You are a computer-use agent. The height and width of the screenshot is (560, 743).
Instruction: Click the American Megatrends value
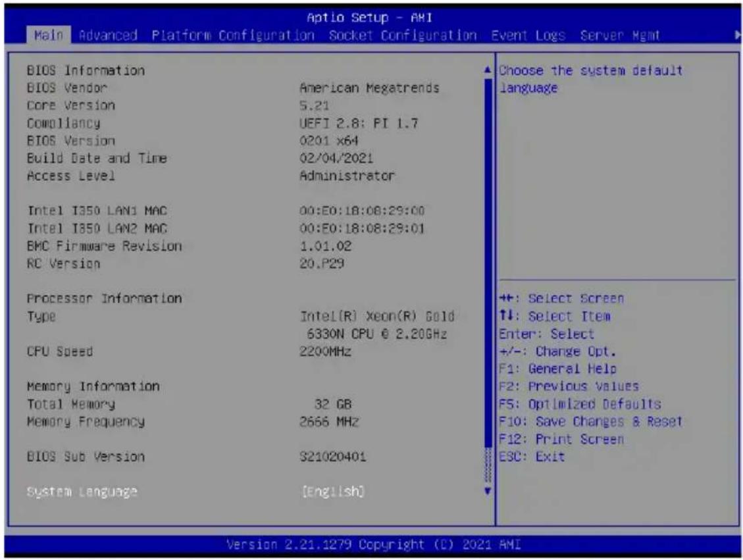coord(369,88)
